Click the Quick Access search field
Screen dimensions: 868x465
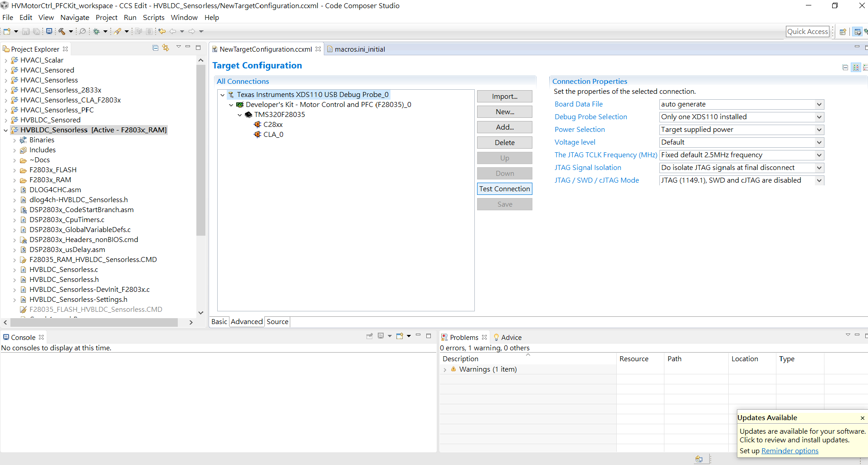808,31
